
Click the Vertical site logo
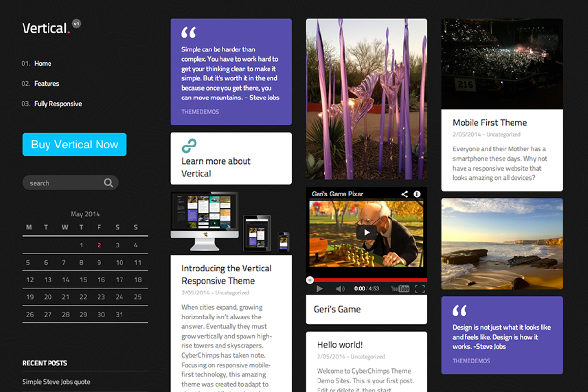click(x=46, y=28)
